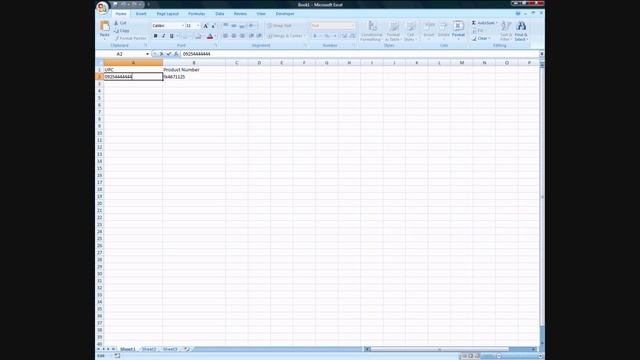Click the Excel Help icon
The image size is (640, 360).
518,13
